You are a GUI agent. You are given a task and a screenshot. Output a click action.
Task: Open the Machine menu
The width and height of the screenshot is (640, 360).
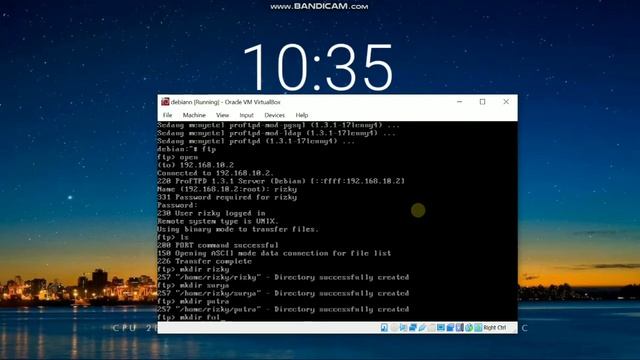point(194,115)
